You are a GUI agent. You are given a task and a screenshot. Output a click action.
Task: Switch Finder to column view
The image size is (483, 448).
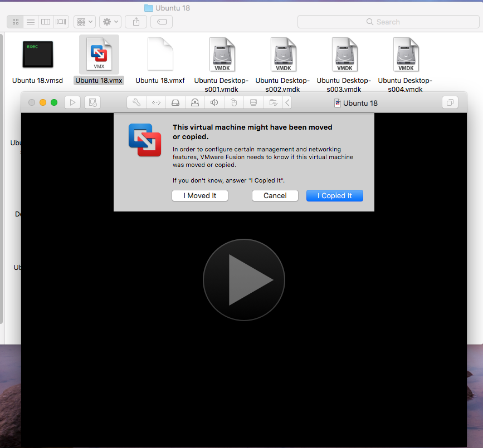(46, 22)
